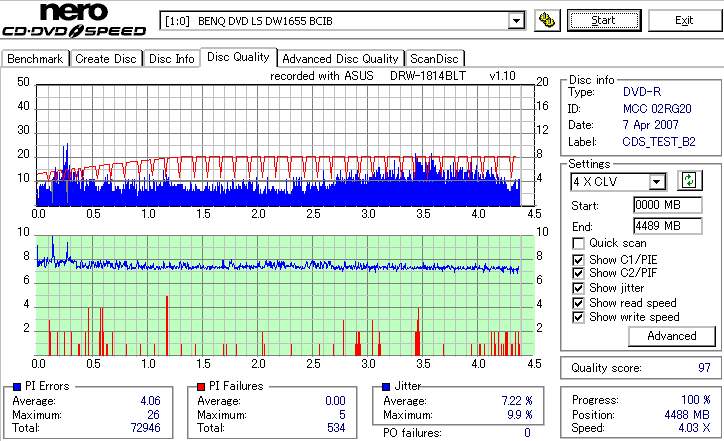Click the disc type value DVD-R

(642, 92)
